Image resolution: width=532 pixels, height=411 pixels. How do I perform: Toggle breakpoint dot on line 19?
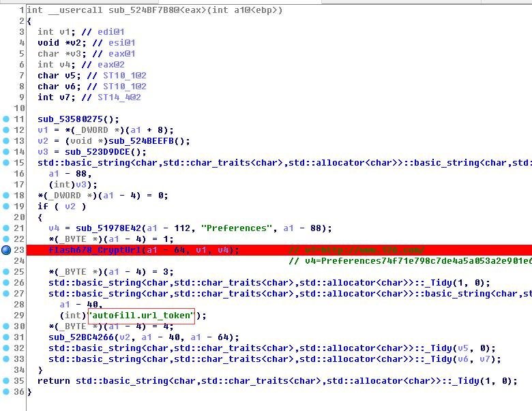[6, 206]
